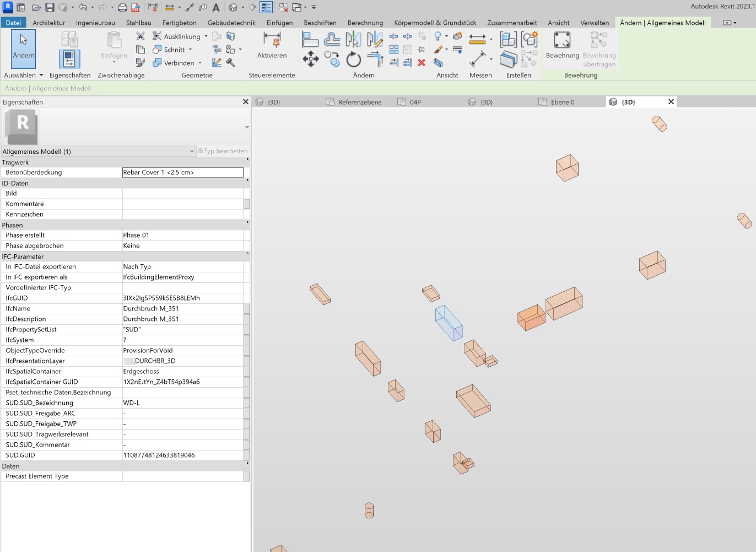Expand the Auswählen panel dropdown
Screen dimensions: 756x552
(x=41, y=75)
